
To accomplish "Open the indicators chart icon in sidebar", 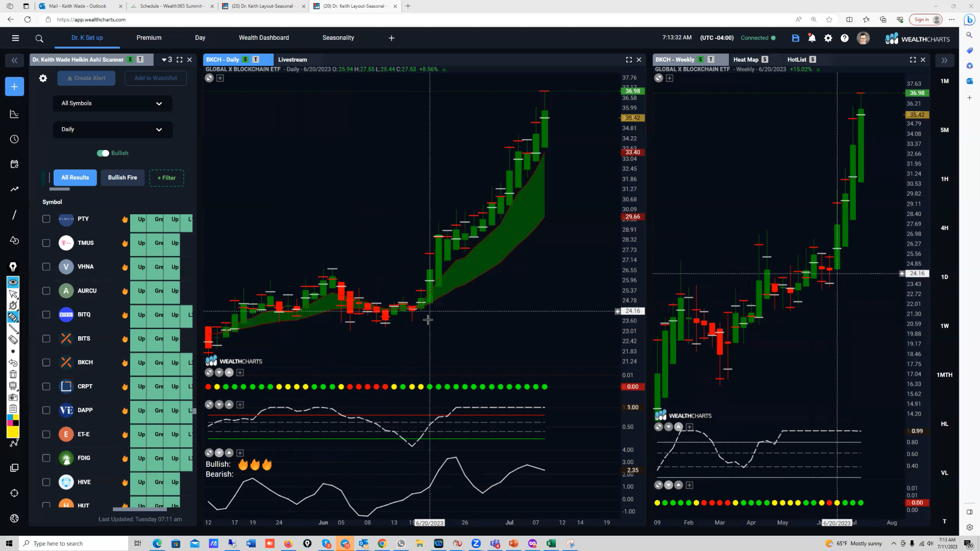I will click(14, 114).
